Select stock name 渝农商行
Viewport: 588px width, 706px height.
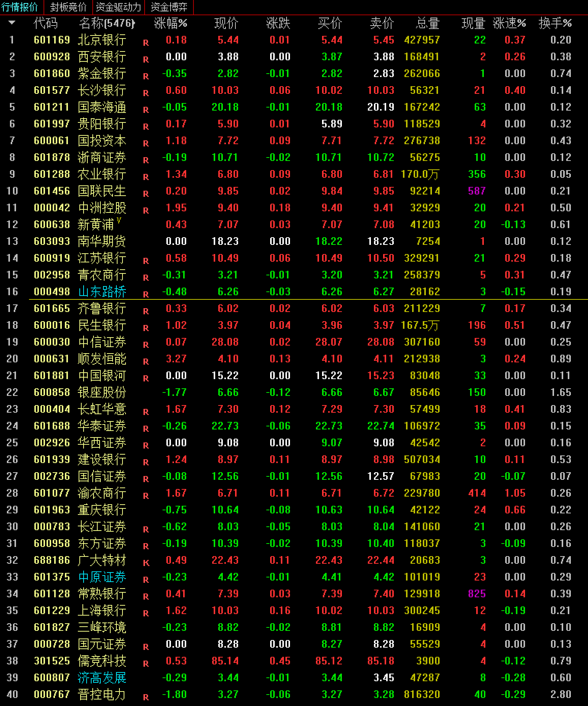(x=102, y=493)
